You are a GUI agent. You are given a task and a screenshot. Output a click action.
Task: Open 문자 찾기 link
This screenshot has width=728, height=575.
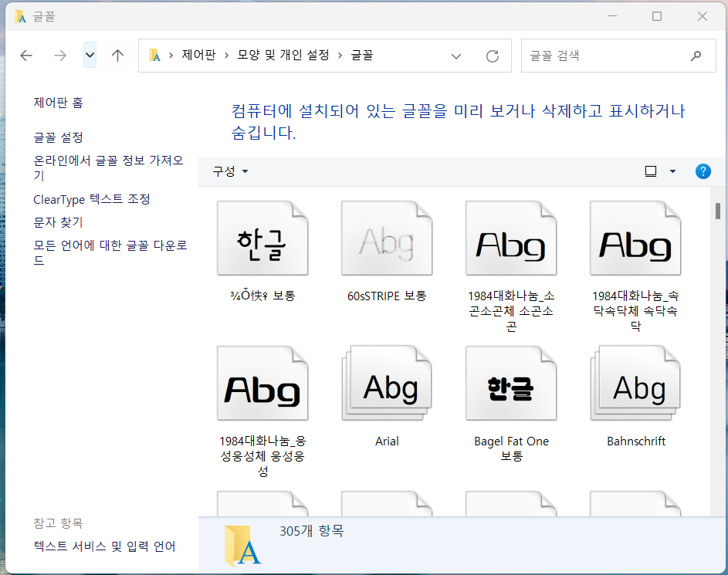(58, 222)
